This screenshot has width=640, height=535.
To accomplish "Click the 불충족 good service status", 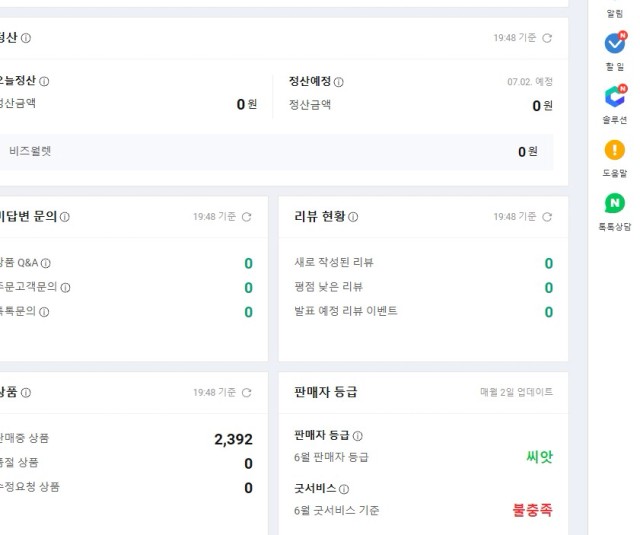I will 533,510.
